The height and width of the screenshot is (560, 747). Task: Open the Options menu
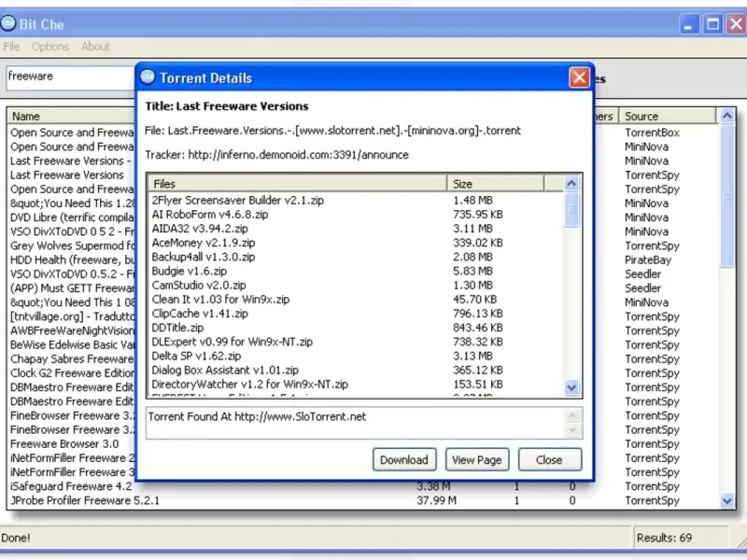[50, 47]
